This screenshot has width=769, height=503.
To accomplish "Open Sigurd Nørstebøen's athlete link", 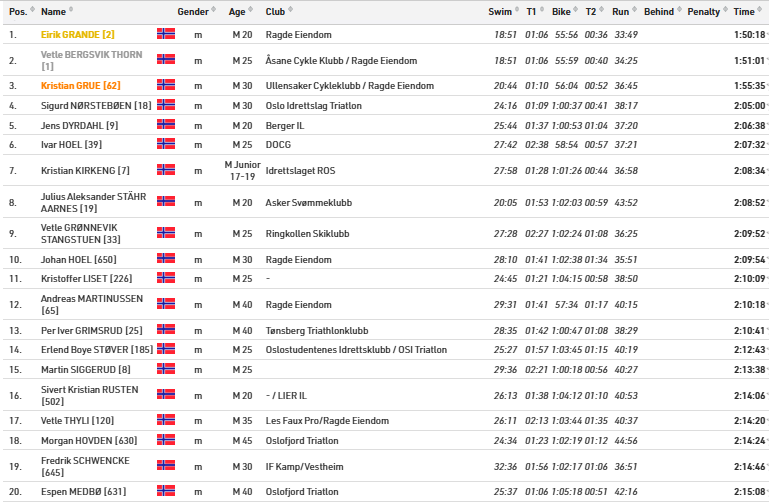I will [96, 105].
